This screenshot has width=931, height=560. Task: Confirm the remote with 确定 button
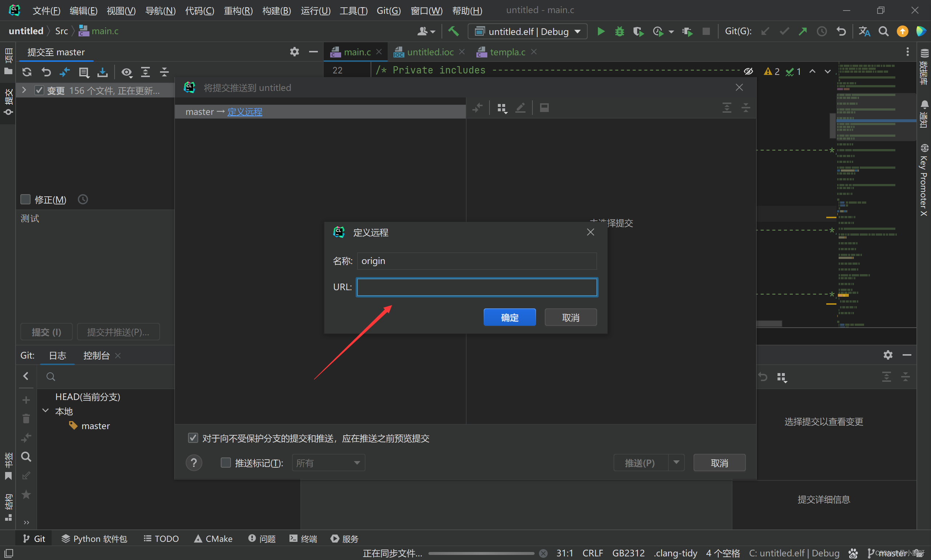pyautogui.click(x=510, y=317)
